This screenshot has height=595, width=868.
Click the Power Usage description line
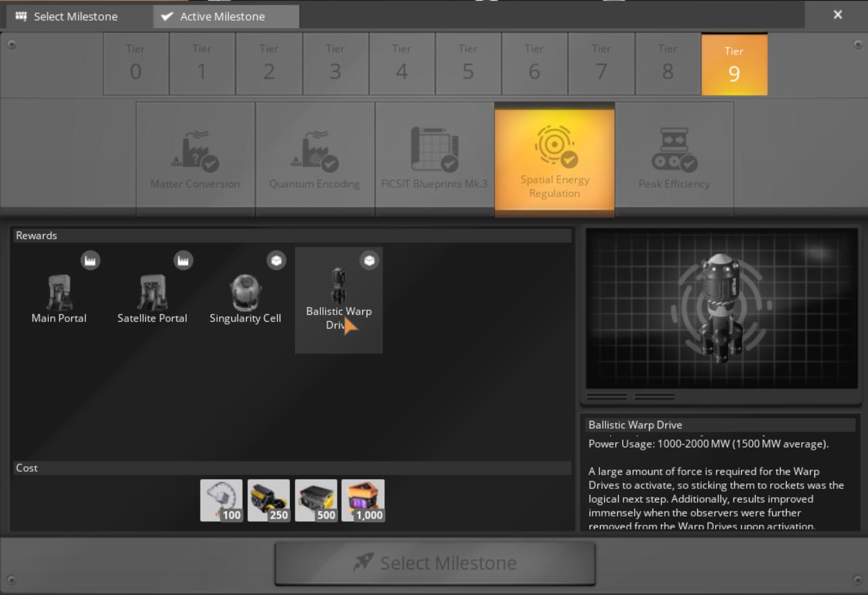tap(708, 443)
